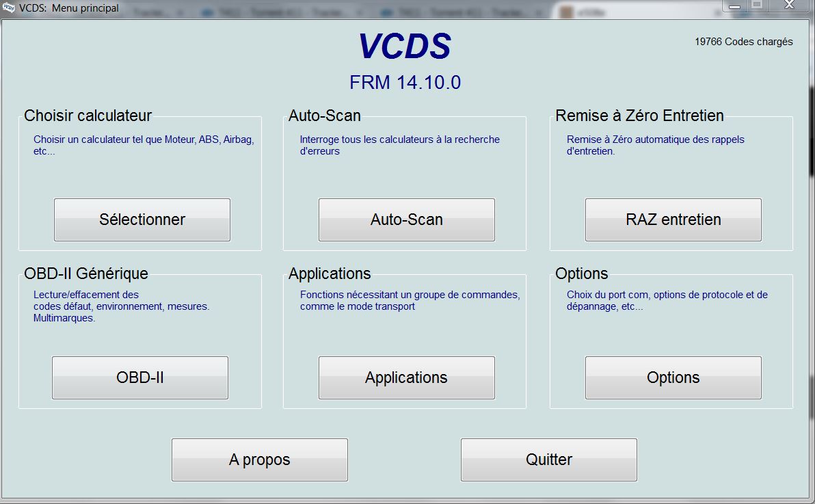Click the large VCDS logo title

coord(405,46)
